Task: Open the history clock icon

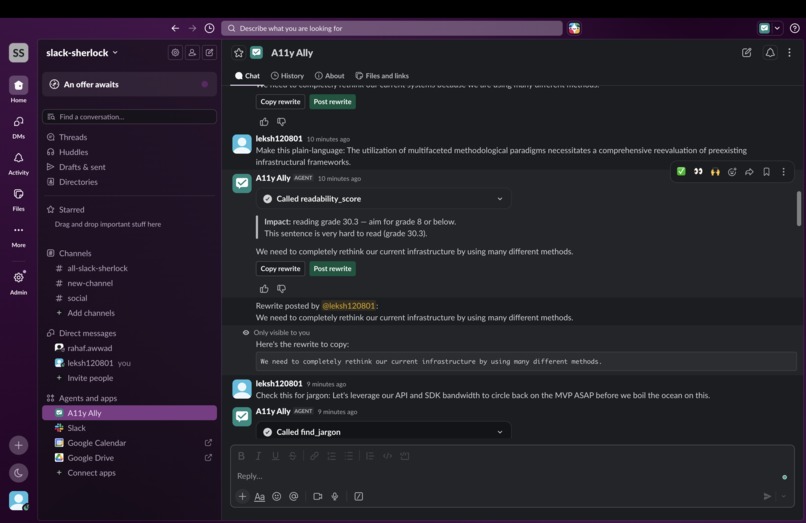Action: pyautogui.click(x=209, y=28)
